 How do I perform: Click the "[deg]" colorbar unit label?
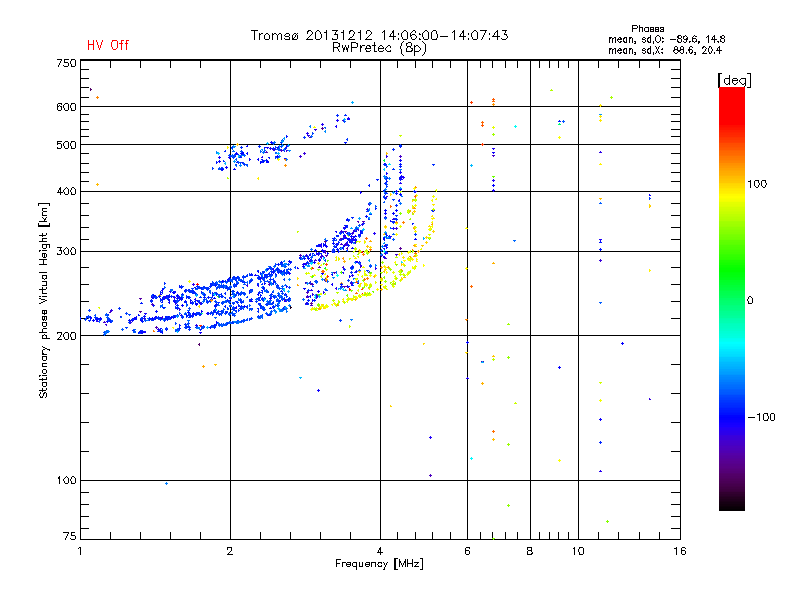[x=734, y=80]
